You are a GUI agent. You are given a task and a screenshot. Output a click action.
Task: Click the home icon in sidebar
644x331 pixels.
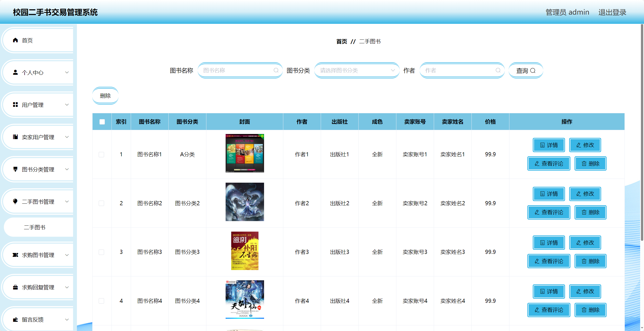15,40
